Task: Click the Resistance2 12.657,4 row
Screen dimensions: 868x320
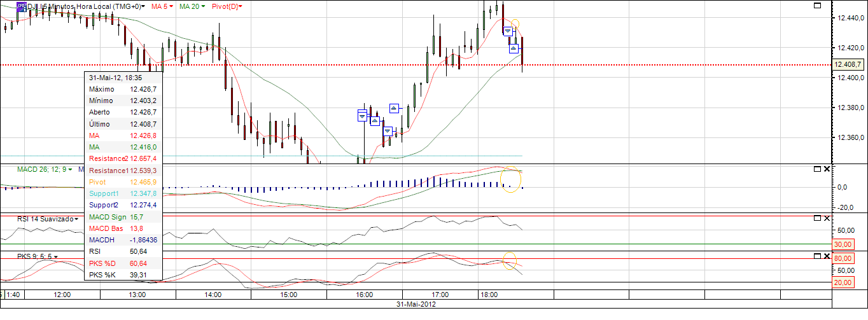Action: pos(123,158)
